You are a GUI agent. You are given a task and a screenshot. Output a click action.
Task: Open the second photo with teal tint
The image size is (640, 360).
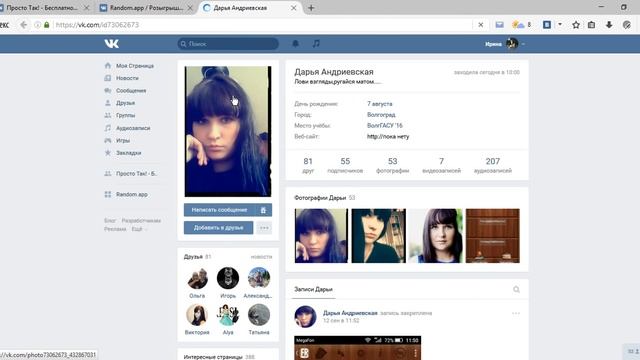coord(379,236)
